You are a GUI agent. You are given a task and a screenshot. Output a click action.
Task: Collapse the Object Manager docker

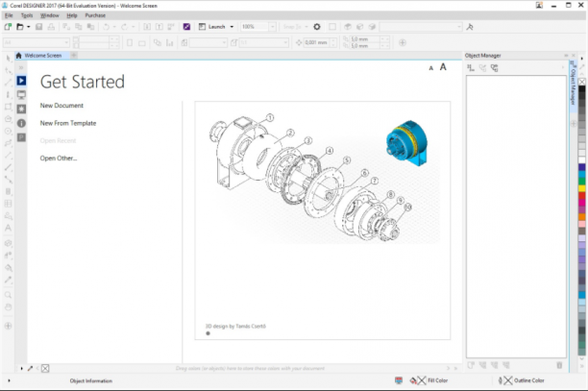click(x=566, y=56)
